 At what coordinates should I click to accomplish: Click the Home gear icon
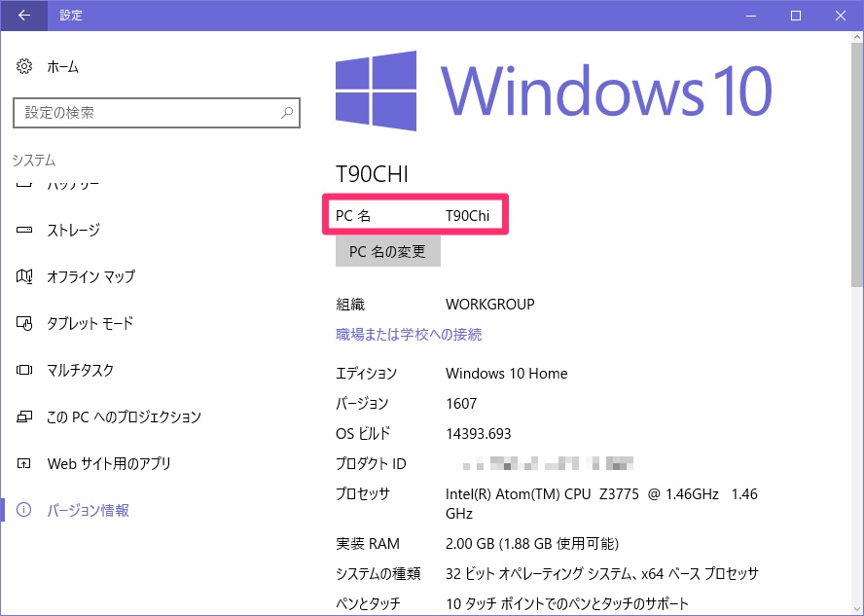(x=23, y=67)
